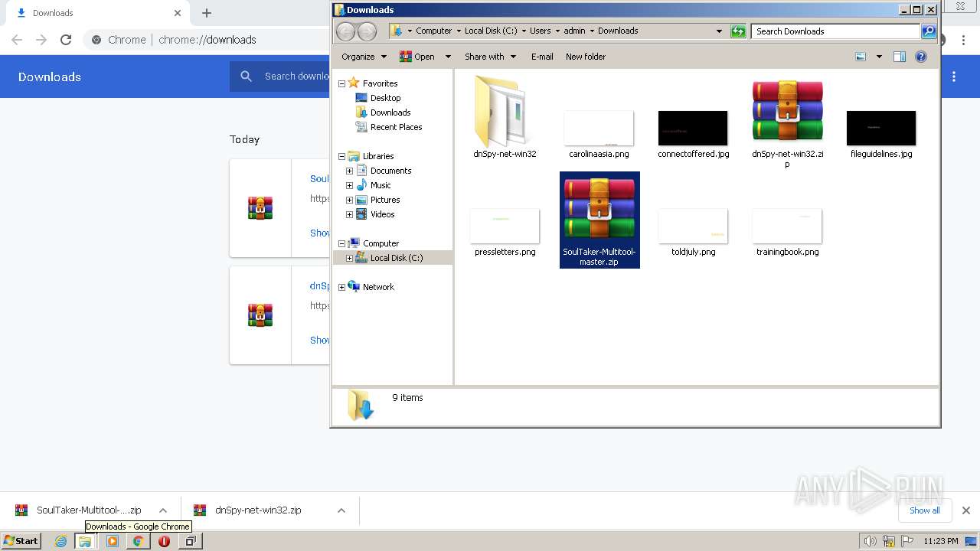Click Users in the address breadcrumb
This screenshot has height=551, width=980.
pos(541,31)
